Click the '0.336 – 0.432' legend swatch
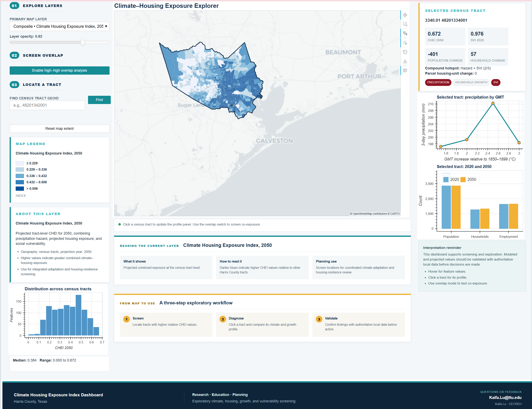 20,176
